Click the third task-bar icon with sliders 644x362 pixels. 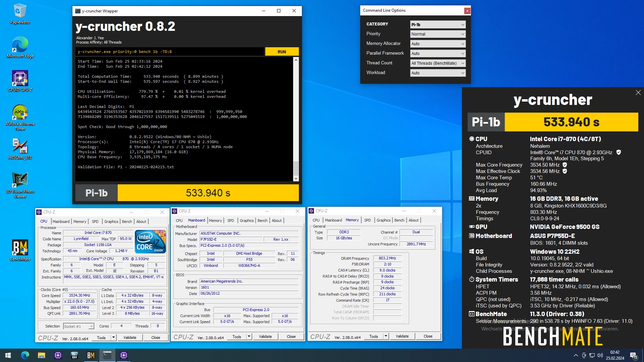(x=74, y=355)
